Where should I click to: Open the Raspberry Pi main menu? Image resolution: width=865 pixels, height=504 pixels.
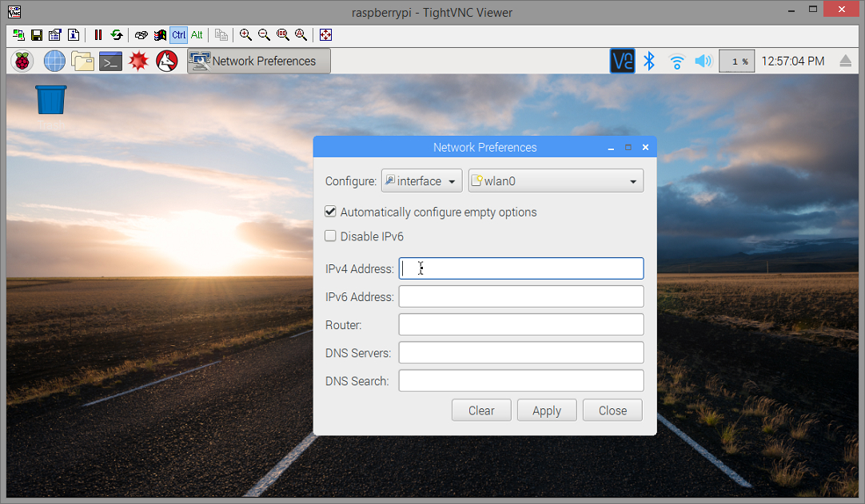click(x=22, y=61)
